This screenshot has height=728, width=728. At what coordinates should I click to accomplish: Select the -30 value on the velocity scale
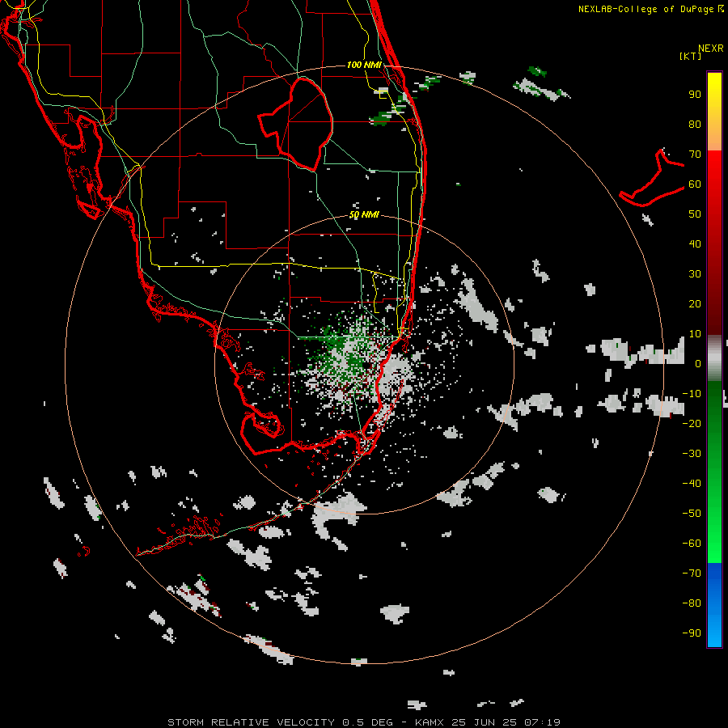(692, 454)
